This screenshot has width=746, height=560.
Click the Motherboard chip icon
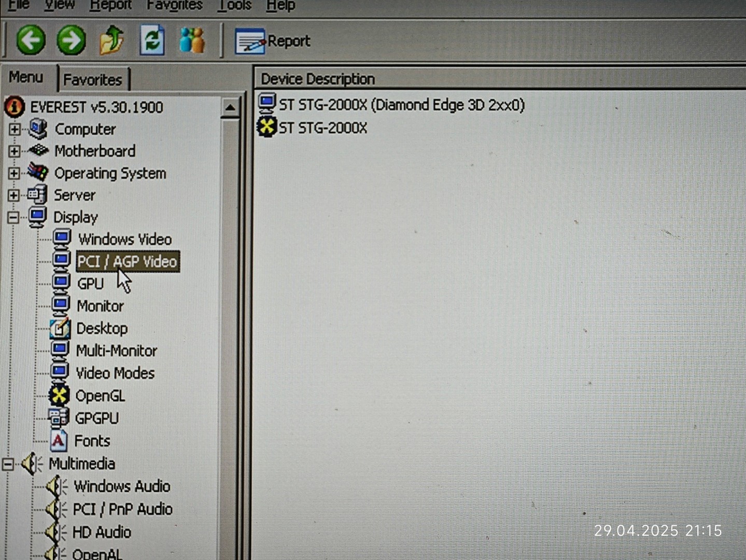coord(38,150)
